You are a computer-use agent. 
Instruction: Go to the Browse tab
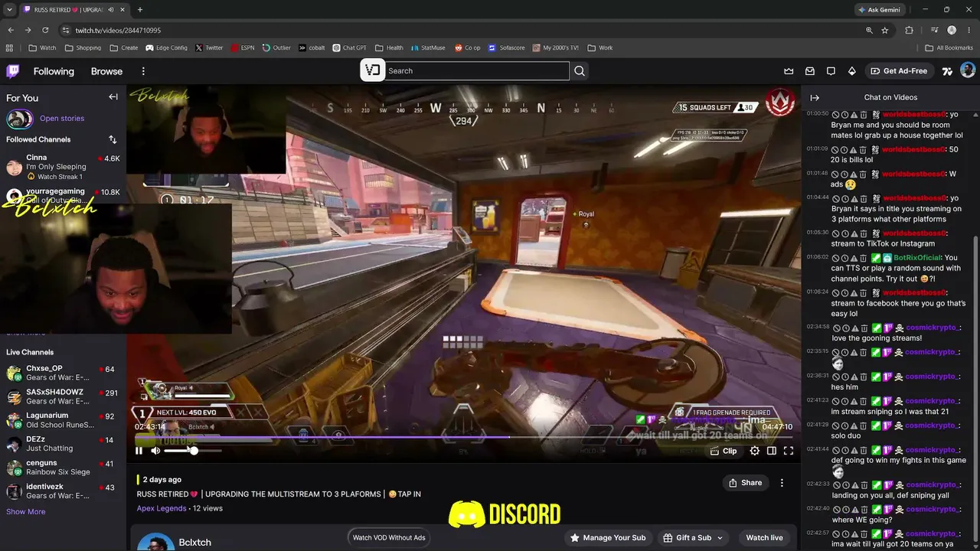[106, 71]
